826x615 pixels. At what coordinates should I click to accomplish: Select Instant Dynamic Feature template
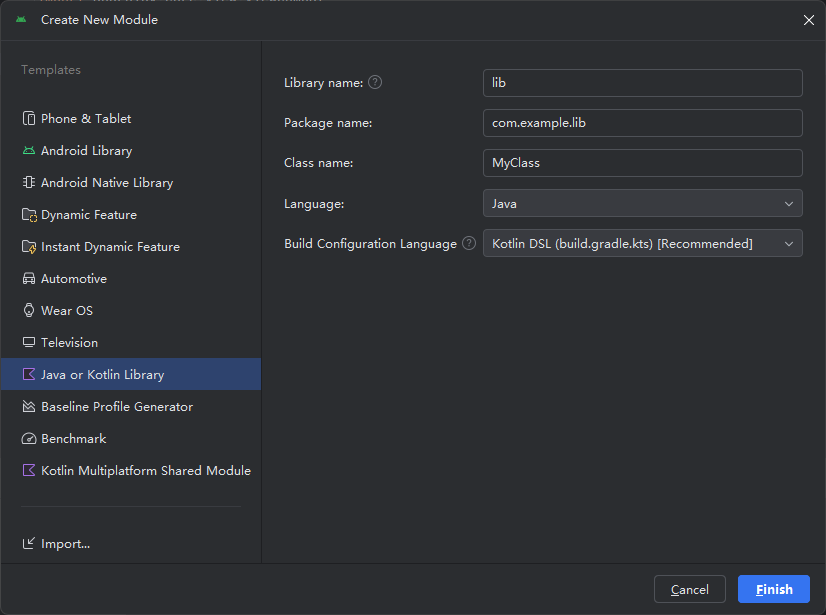pyautogui.click(x=110, y=247)
